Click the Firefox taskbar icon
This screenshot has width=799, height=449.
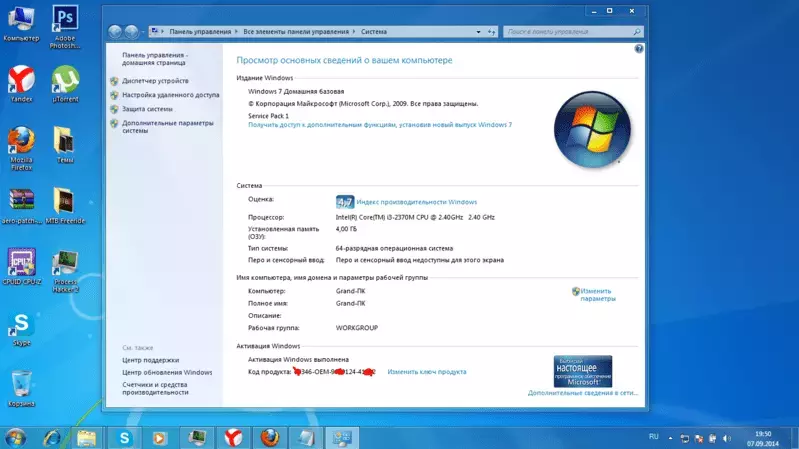pos(270,438)
